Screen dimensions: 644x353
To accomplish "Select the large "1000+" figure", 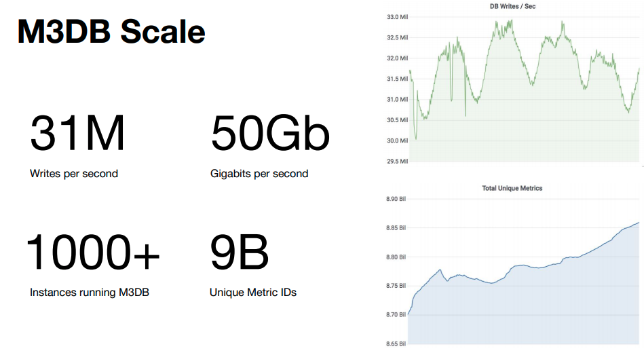I will click(93, 253).
